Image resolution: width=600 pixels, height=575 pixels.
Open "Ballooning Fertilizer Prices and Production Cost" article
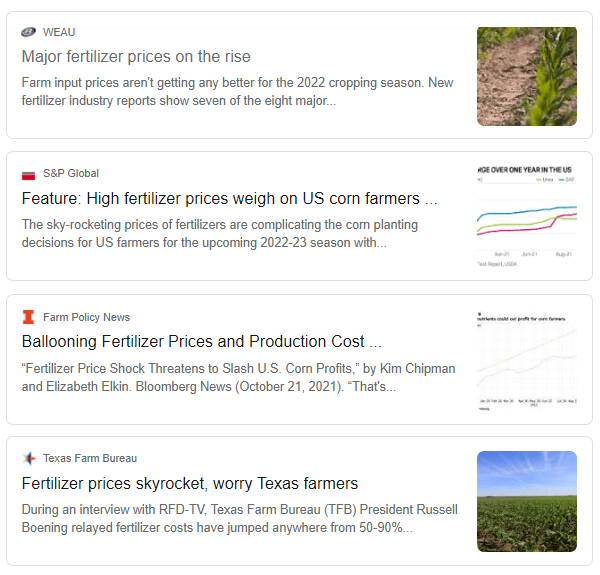202,341
